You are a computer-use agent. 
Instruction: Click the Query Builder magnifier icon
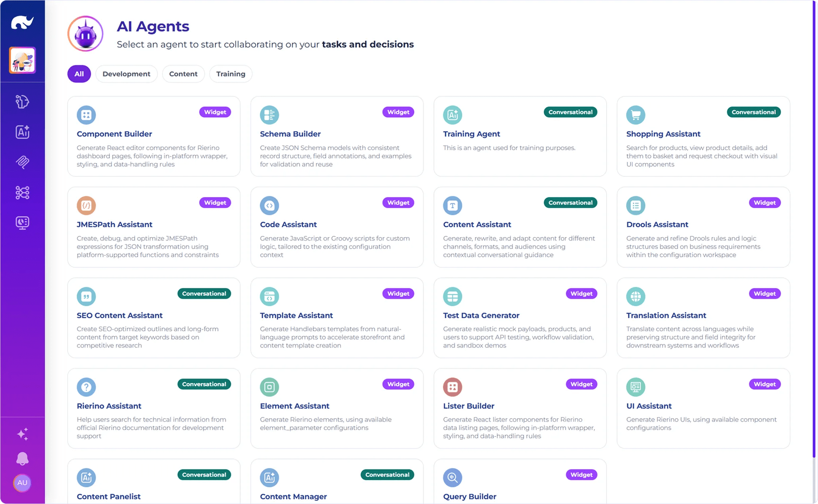(x=452, y=477)
